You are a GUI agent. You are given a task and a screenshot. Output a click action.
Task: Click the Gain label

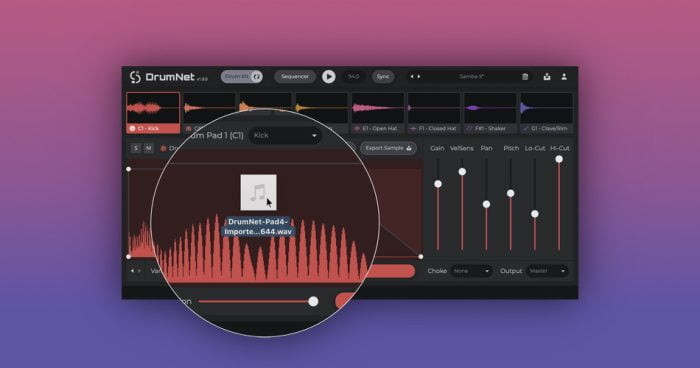pyautogui.click(x=437, y=148)
